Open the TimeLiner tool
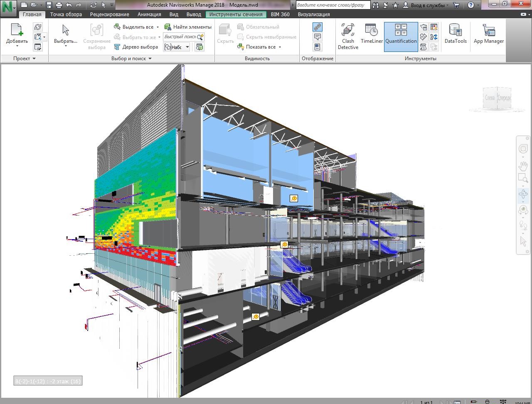 [372, 34]
